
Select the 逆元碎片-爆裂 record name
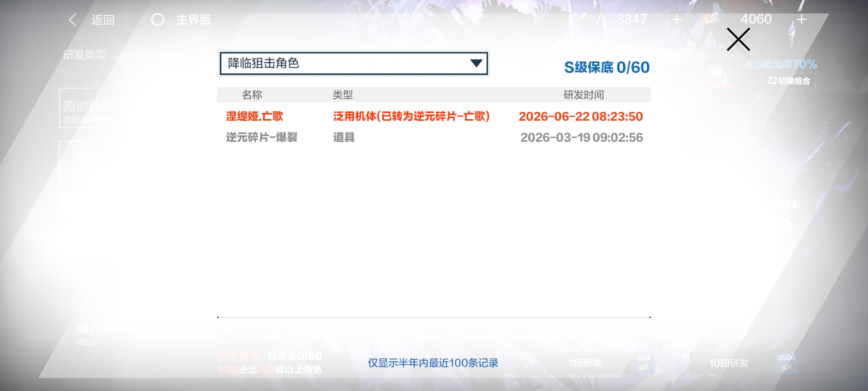tap(261, 137)
